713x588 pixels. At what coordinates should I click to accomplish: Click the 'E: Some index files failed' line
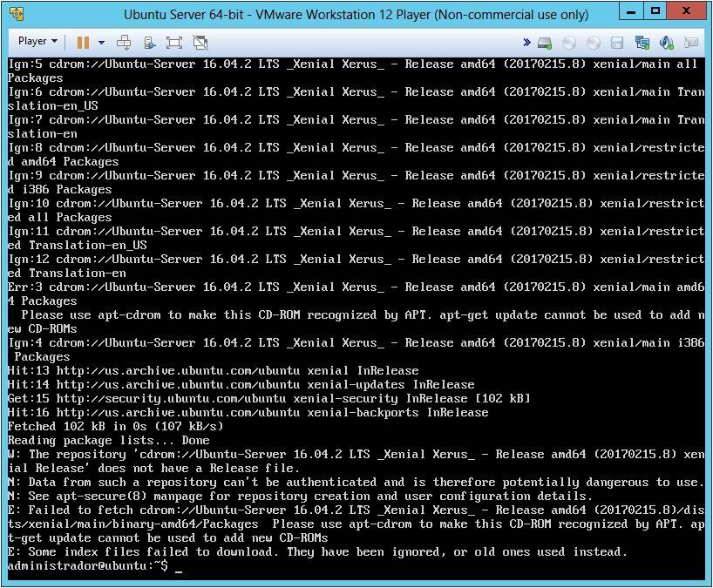317,552
